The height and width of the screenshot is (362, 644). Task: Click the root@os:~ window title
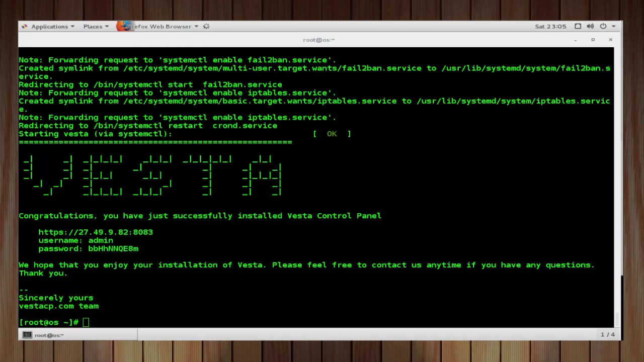(319, 40)
